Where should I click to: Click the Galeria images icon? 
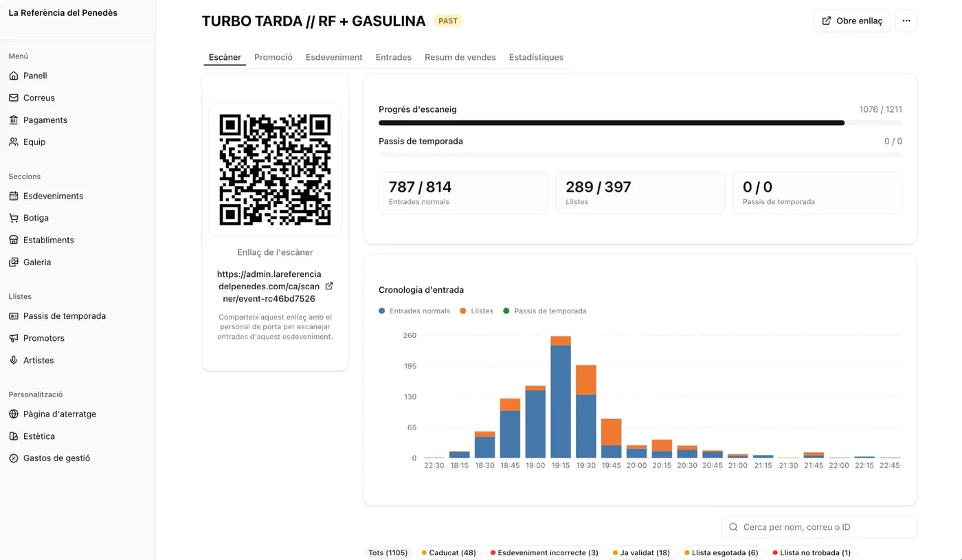tap(14, 262)
